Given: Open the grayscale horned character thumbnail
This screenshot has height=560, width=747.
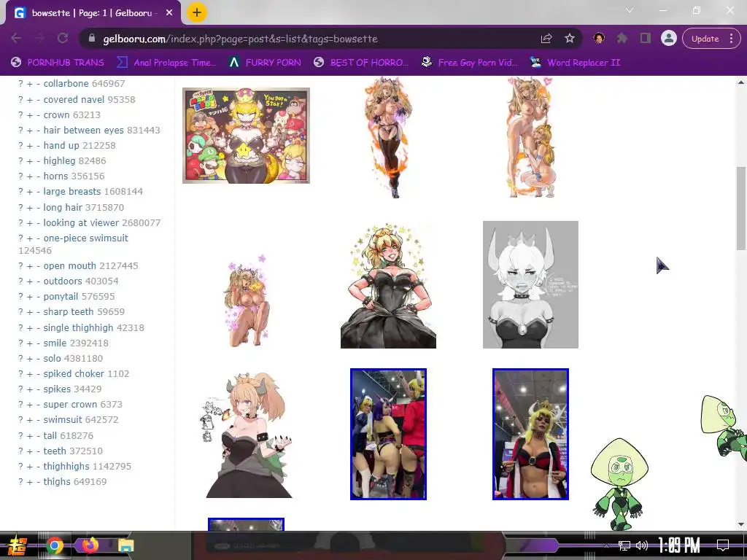Looking at the screenshot, I should tap(531, 284).
